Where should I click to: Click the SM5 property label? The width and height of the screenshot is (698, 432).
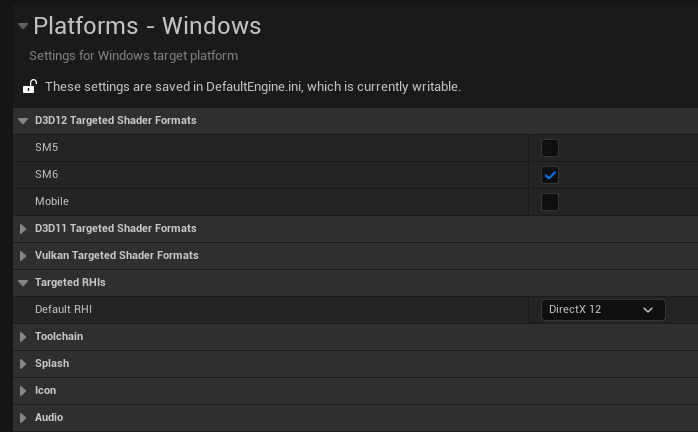pos(47,148)
